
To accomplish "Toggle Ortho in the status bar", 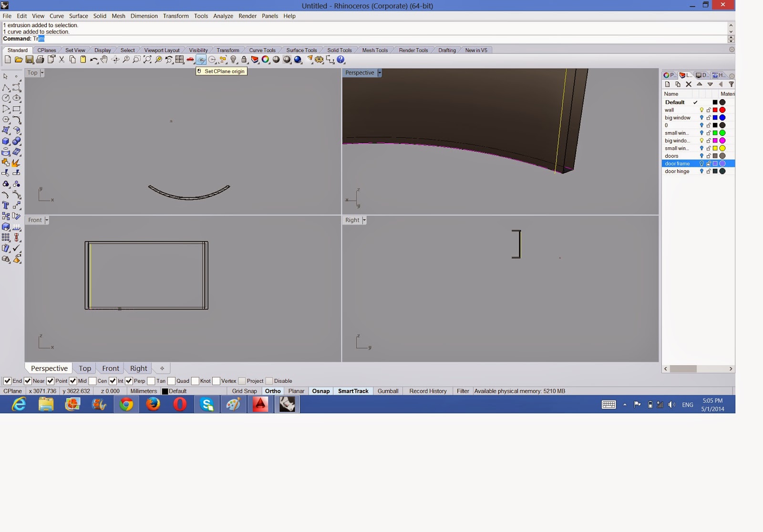I will (x=273, y=391).
